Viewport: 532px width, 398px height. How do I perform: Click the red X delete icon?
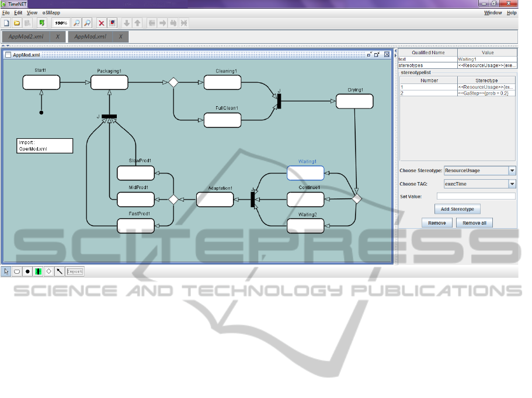[101, 23]
